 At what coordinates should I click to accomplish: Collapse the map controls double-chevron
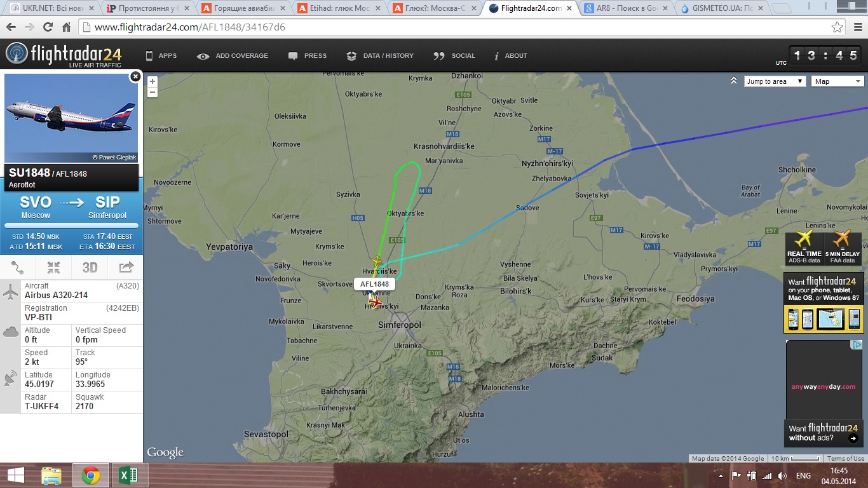point(734,81)
